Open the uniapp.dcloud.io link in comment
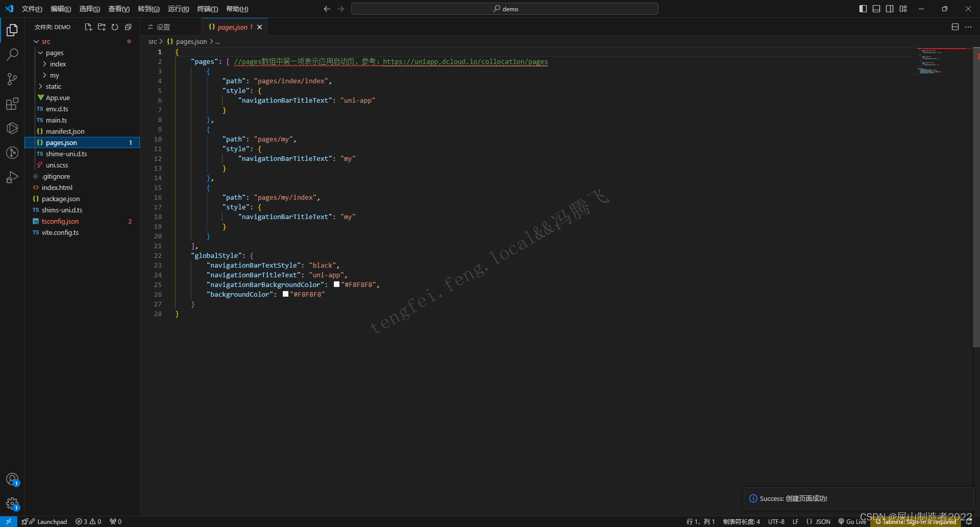The width and height of the screenshot is (980, 527). coord(465,62)
